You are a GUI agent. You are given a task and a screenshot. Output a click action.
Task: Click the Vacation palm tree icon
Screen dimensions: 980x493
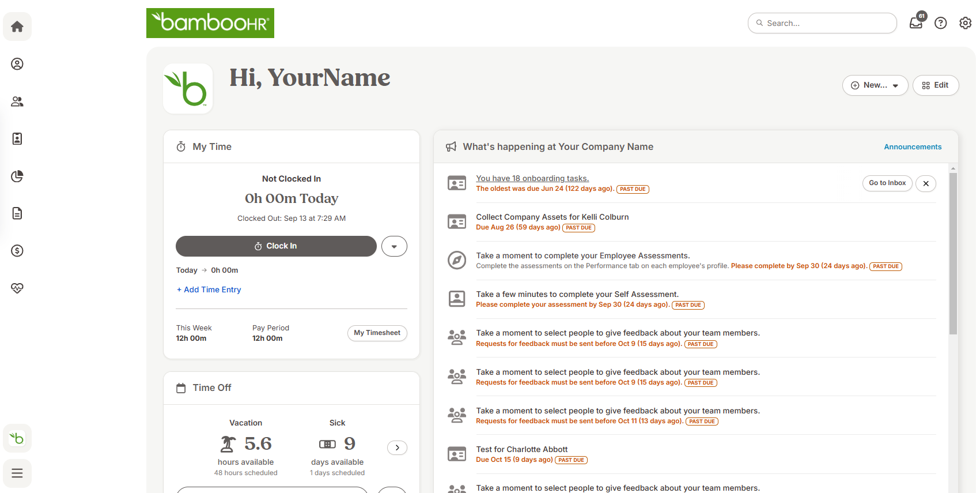228,444
